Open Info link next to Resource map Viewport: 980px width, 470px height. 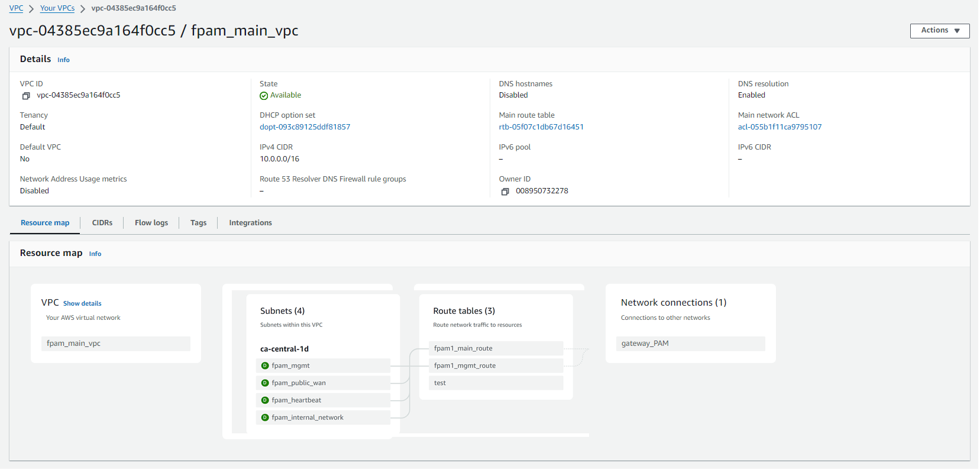coord(95,254)
